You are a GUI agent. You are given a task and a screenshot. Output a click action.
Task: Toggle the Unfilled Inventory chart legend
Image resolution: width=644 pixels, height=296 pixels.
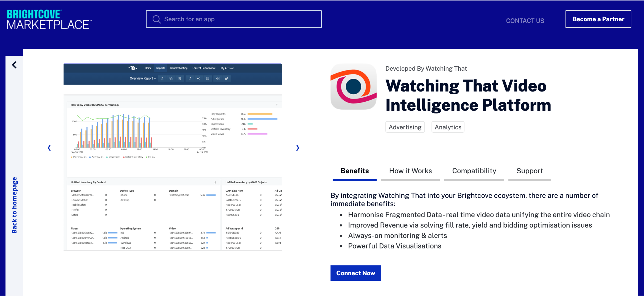[133, 157]
